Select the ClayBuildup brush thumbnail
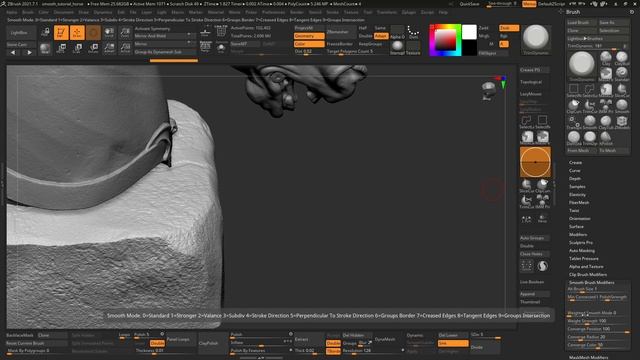 [x=622, y=58]
